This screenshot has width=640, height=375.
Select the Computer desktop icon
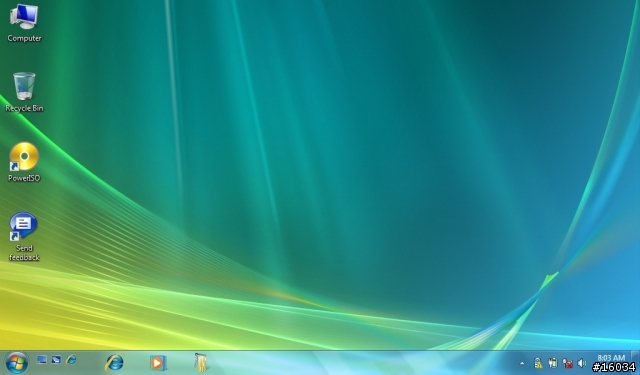(24, 23)
